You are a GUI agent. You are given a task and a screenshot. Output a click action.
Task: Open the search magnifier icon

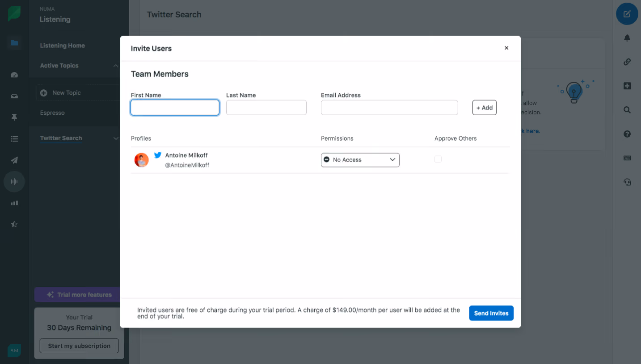(x=627, y=110)
